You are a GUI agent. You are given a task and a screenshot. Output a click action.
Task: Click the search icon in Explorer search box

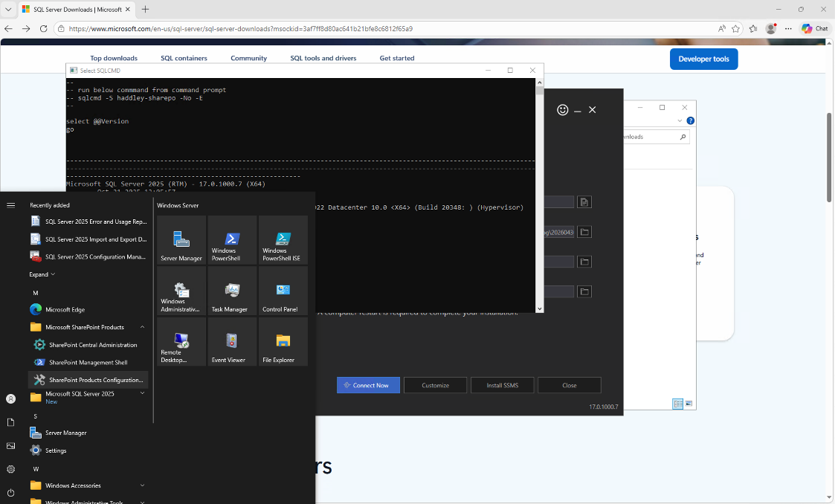[x=683, y=137]
